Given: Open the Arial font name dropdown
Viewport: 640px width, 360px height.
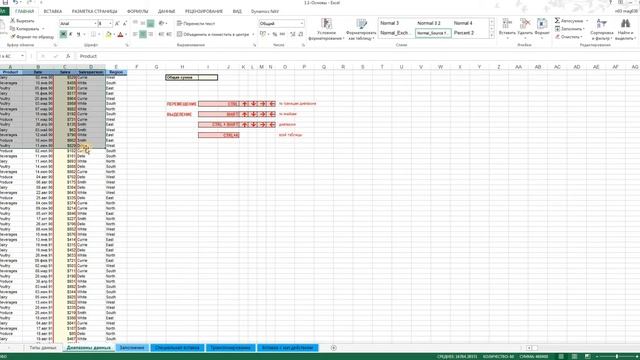Looking at the screenshot, I should point(95,24).
